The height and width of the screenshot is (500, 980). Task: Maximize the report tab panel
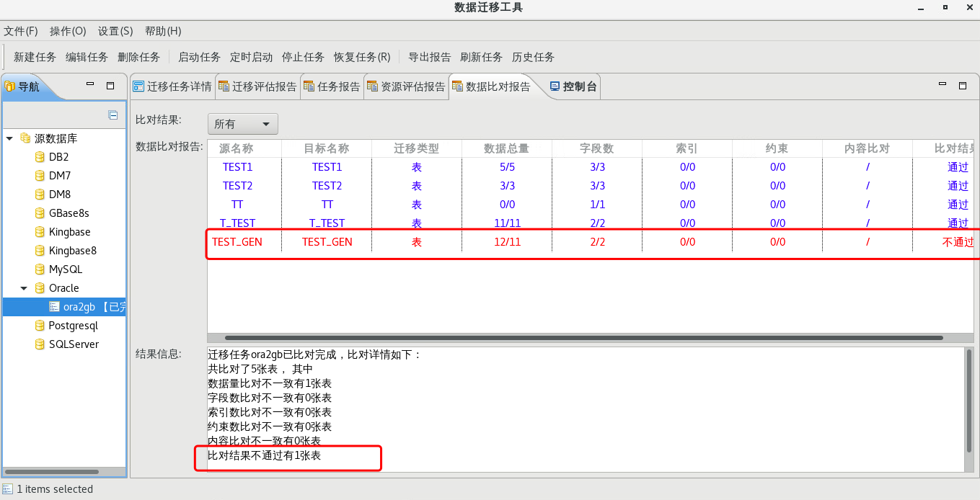click(963, 85)
